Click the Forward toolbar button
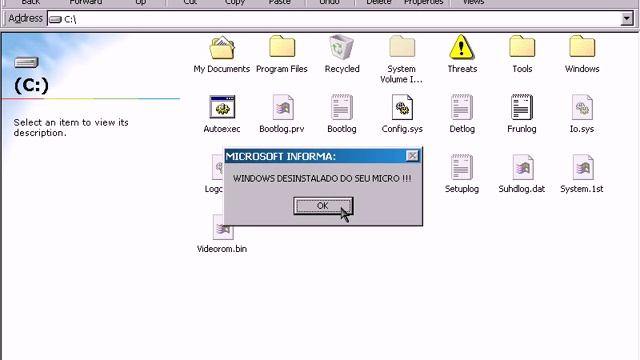 tap(86, 2)
